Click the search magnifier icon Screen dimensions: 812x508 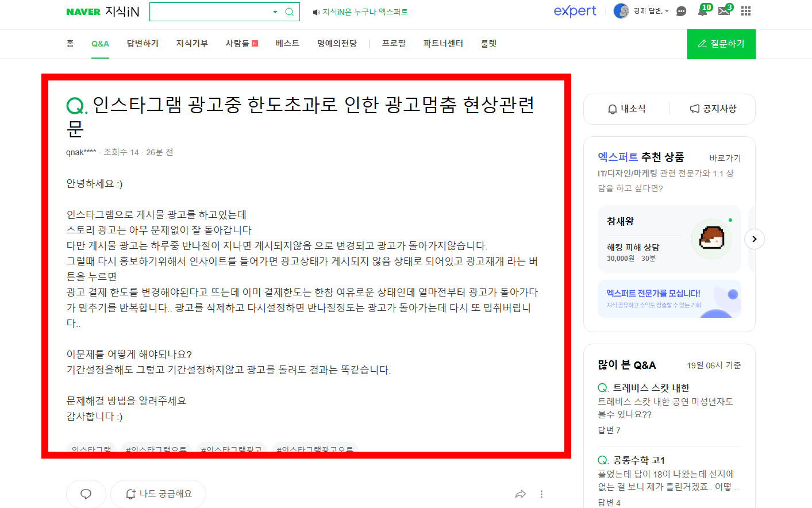[x=290, y=12]
